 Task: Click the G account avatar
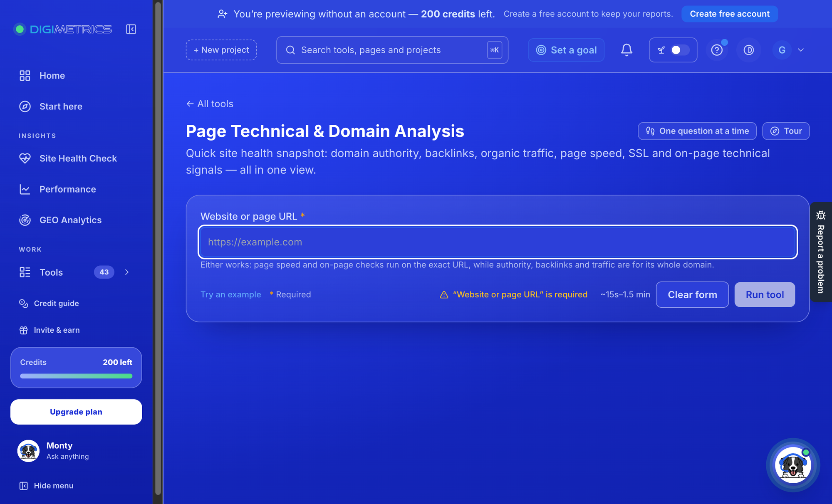[x=782, y=50]
